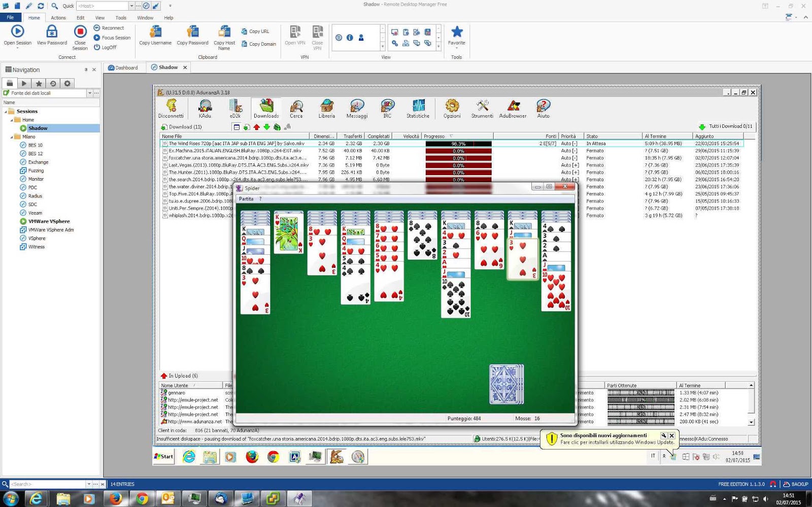Click the Reconnect button

tap(109, 28)
